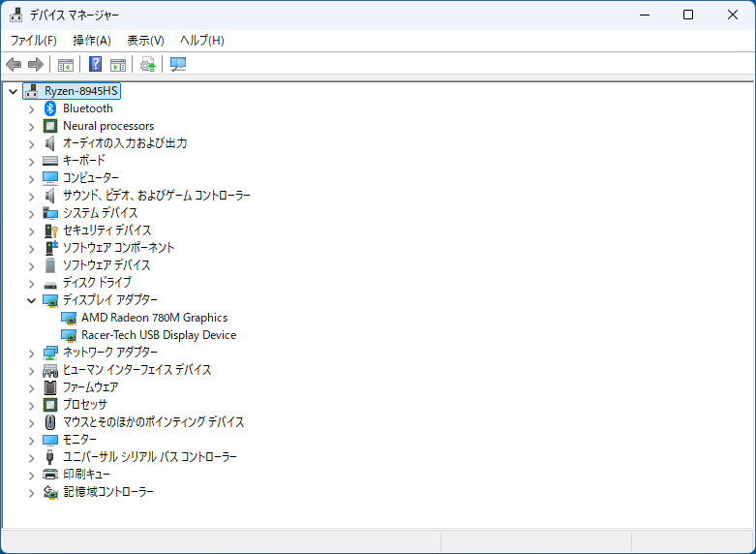Click the security key icon for セキュリティ デバイス
Screen dimensions: 756x554
click(x=50, y=231)
